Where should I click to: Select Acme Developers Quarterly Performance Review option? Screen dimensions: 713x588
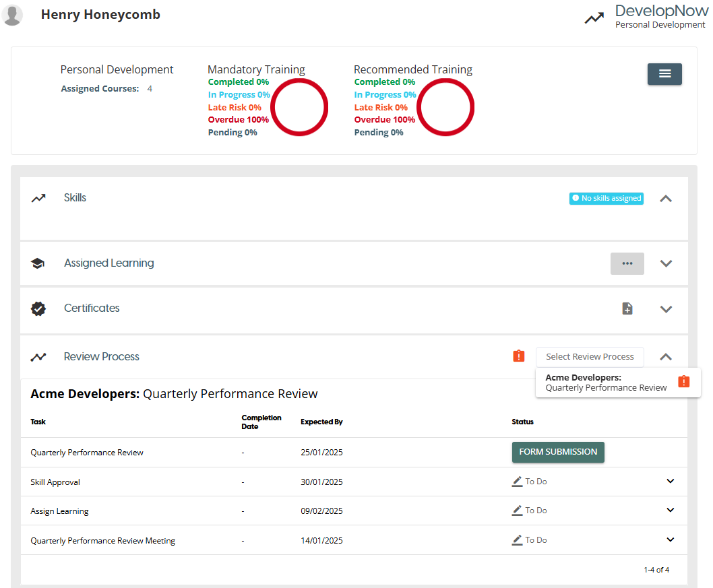click(x=606, y=383)
